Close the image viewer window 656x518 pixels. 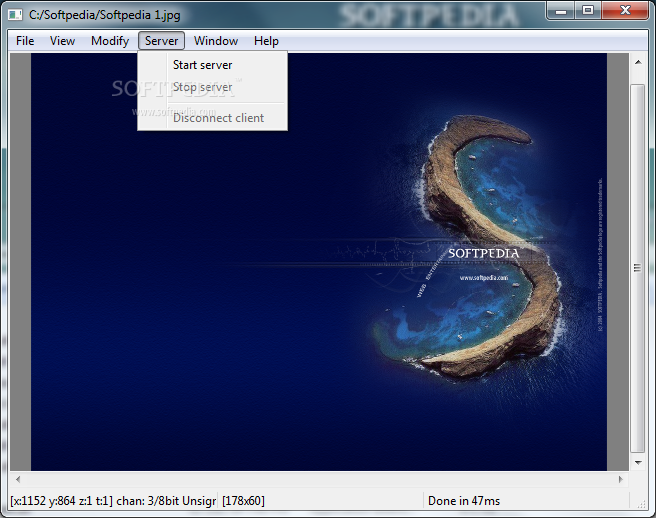625,10
